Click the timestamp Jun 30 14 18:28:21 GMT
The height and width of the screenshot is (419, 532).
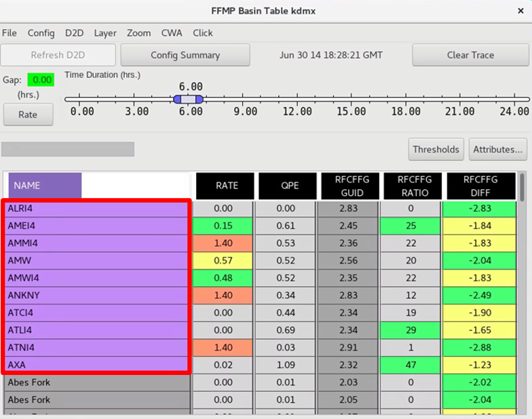click(331, 55)
